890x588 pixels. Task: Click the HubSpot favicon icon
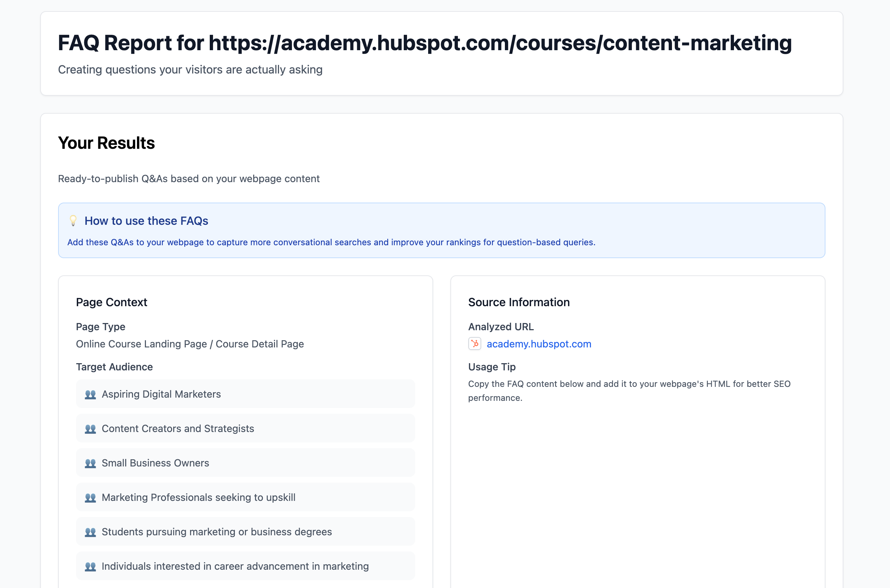pos(474,343)
